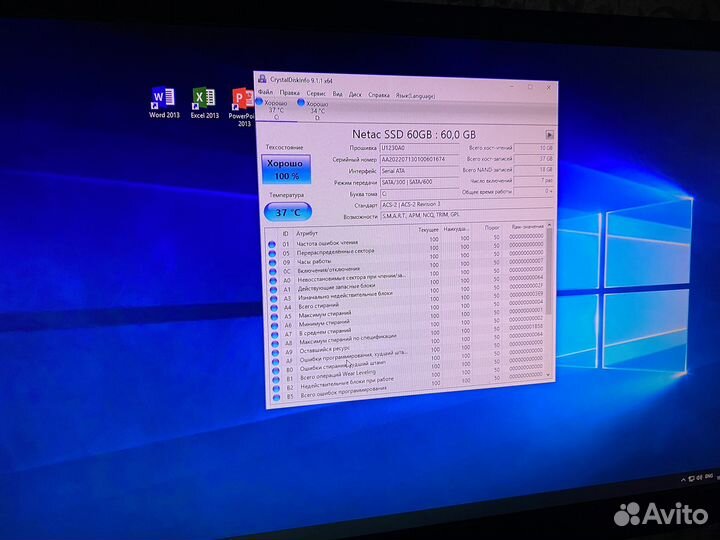This screenshot has height=540, width=720.
Task: Click the Интерфейс field Serial ATA
Action: click(419, 171)
